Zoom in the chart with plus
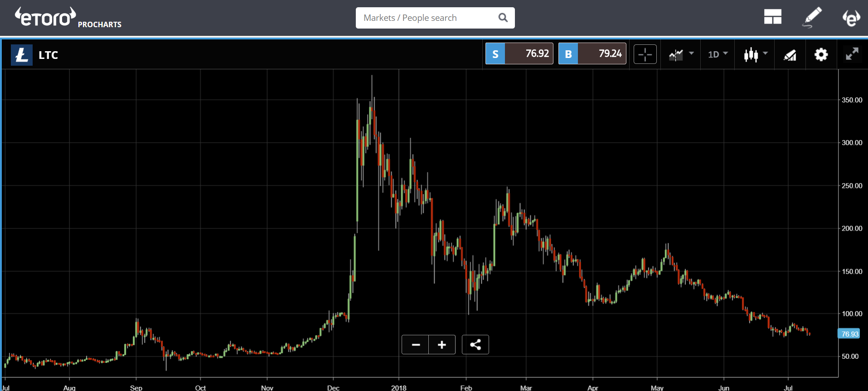The image size is (868, 391). click(x=442, y=345)
